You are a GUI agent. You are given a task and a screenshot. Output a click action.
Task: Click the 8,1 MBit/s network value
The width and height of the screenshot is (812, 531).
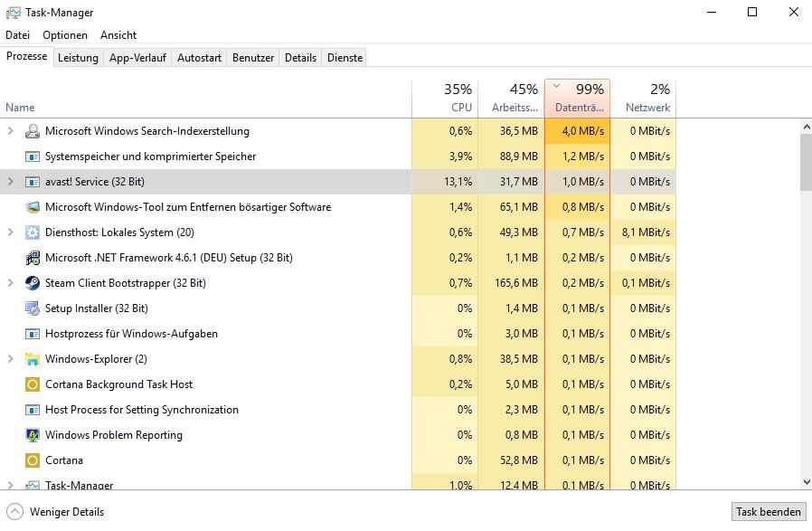pyautogui.click(x=647, y=232)
